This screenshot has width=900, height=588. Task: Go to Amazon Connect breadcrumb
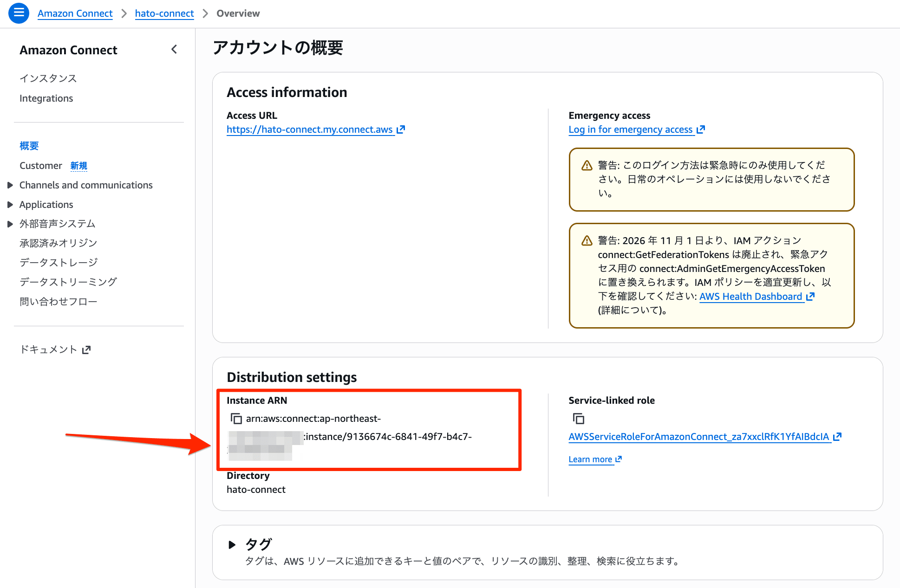coord(75,13)
